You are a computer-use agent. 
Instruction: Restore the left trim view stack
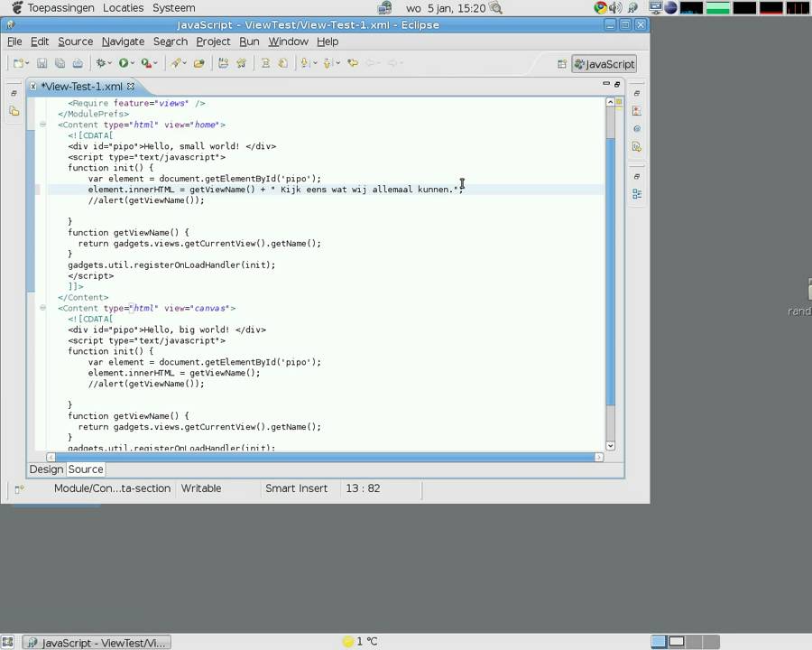pos(14,93)
